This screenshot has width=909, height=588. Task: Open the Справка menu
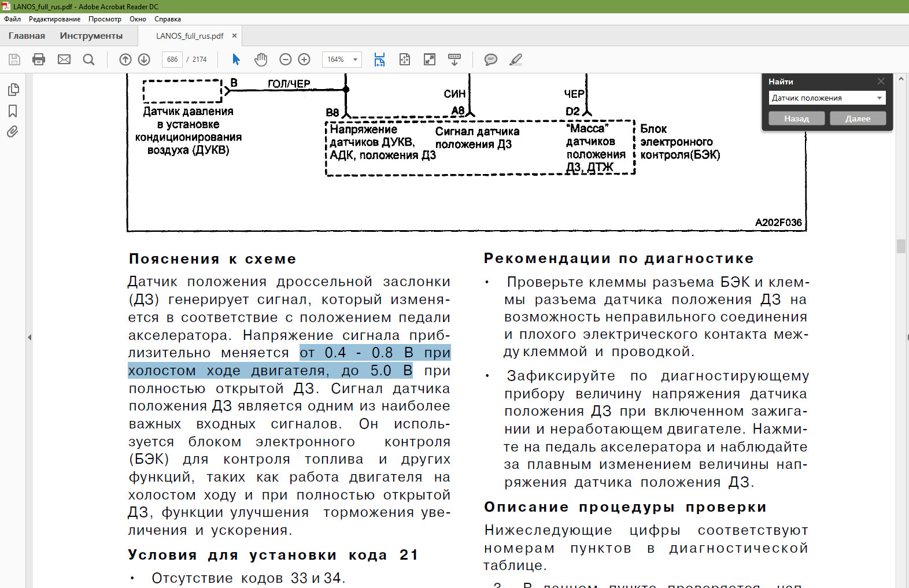click(168, 19)
